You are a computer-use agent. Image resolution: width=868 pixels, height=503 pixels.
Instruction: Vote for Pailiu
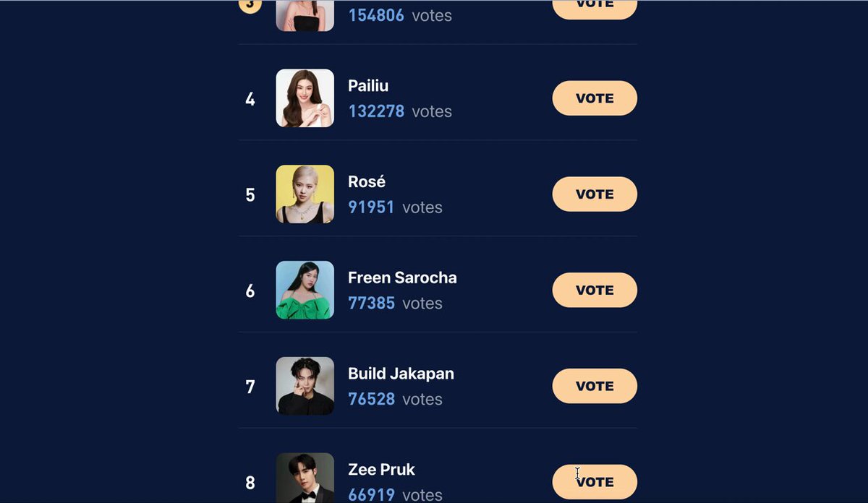(x=595, y=98)
